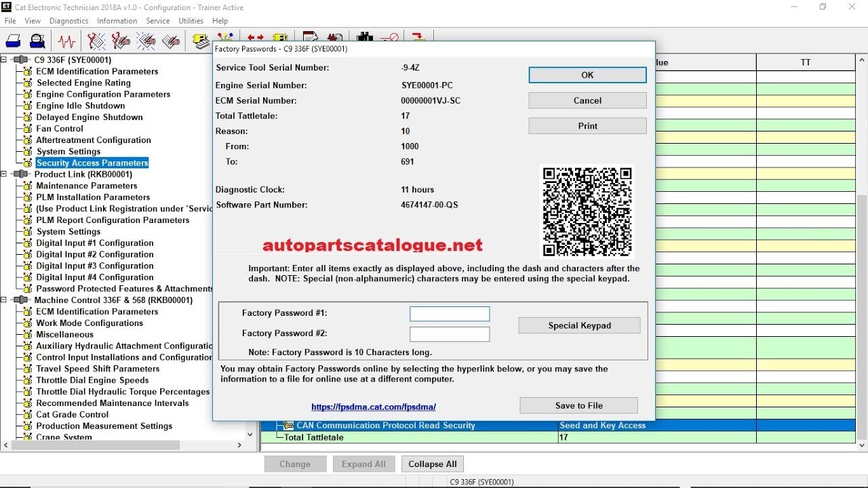Open the Status Tool waveform icon
868x488 pixels.
(66, 42)
